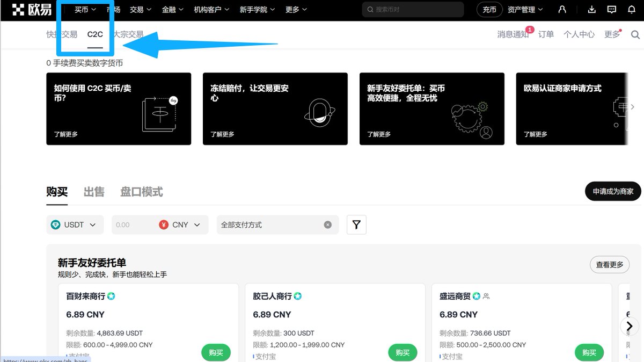This screenshot has height=362, width=644.
Task: Switch to the 出售 tab
Action: tap(94, 192)
